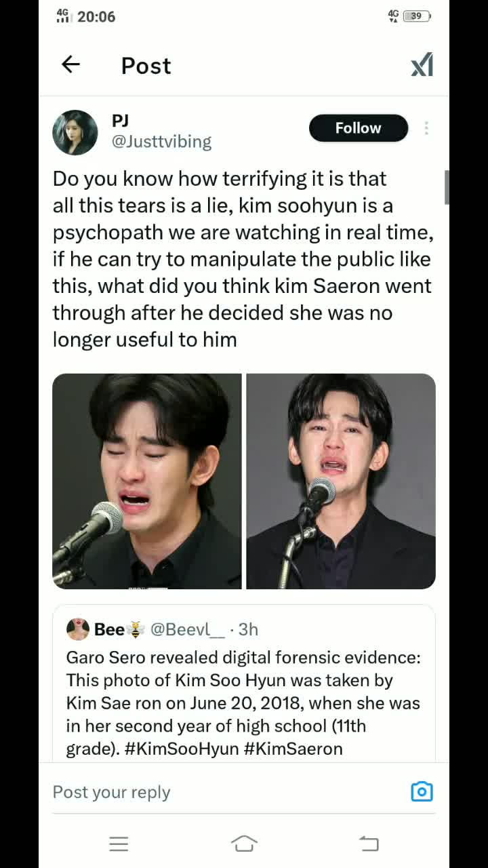Open the @Justtvibing handle
The width and height of the screenshot is (488, 868).
[162, 142]
